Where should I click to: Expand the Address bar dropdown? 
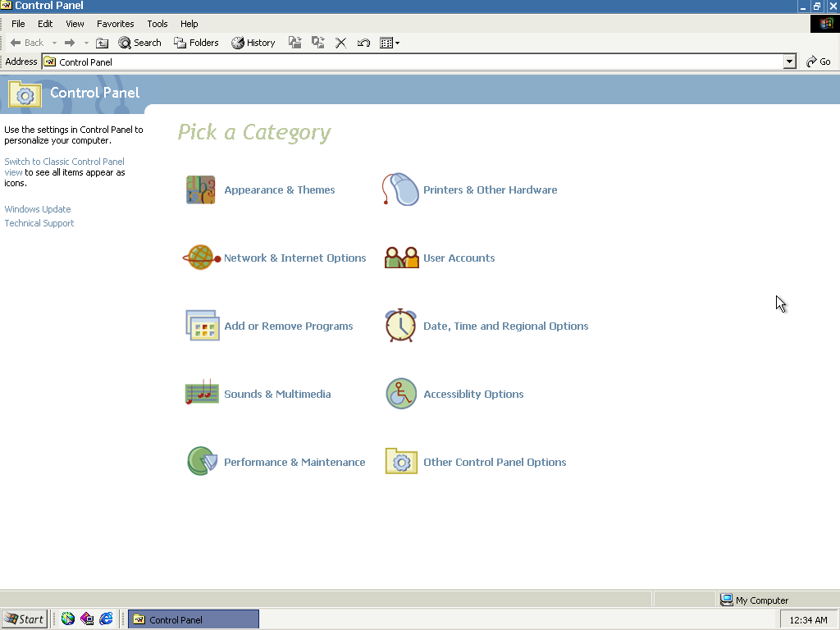(x=789, y=62)
